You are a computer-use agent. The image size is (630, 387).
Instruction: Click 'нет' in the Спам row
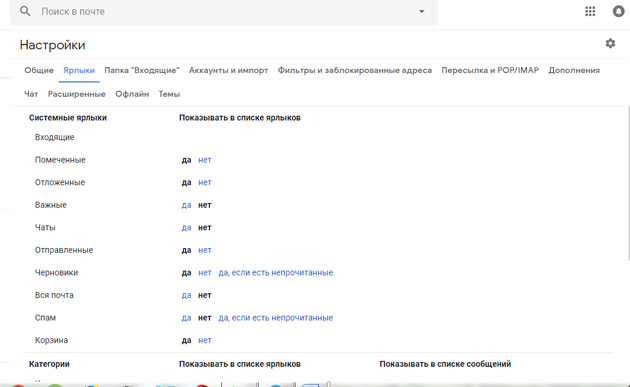205,317
